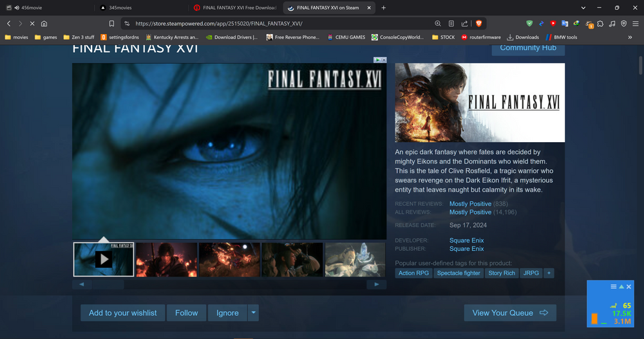Stop loading the page
Image resolution: width=644 pixels, height=339 pixels.
tap(32, 24)
